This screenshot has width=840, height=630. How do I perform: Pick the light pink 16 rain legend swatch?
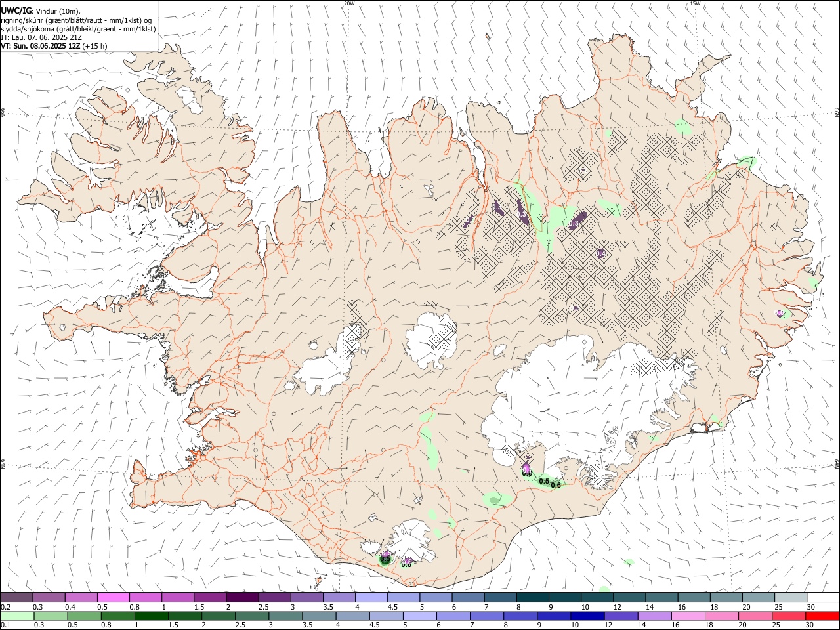(x=687, y=616)
